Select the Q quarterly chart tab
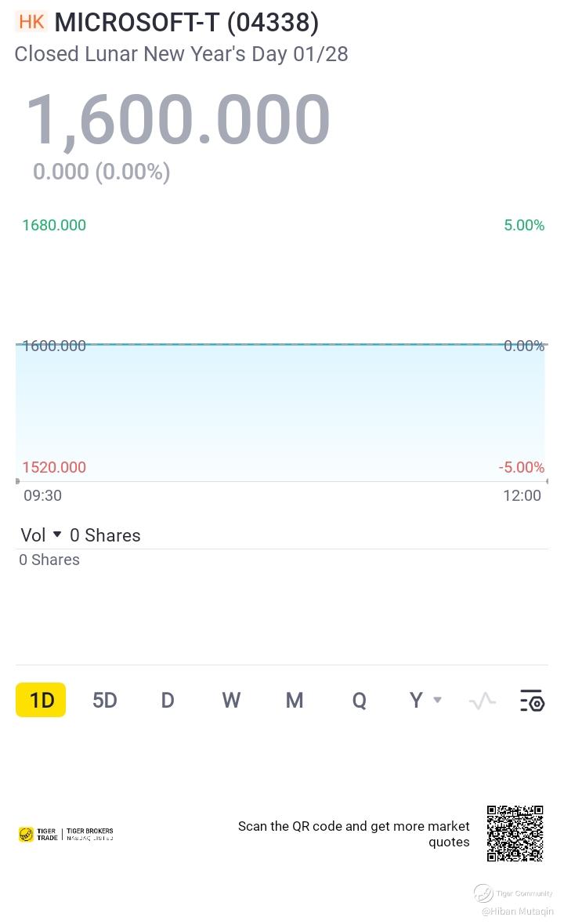Image resolution: width=564 pixels, height=924 pixels. pos(359,700)
